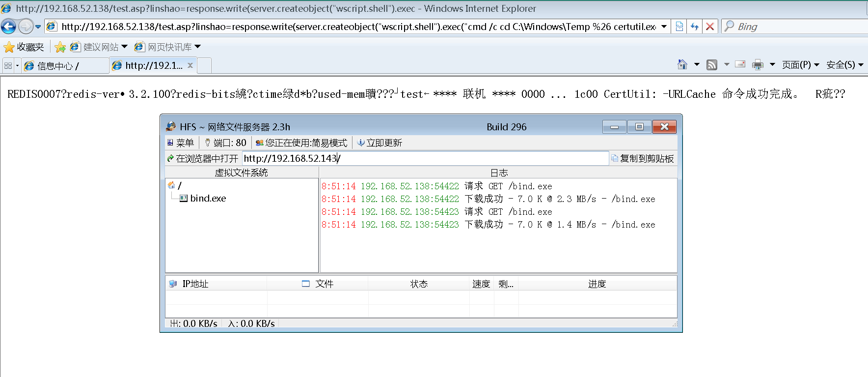Close the http://192.1... tab
The width and height of the screenshot is (868, 377).
coord(190,65)
